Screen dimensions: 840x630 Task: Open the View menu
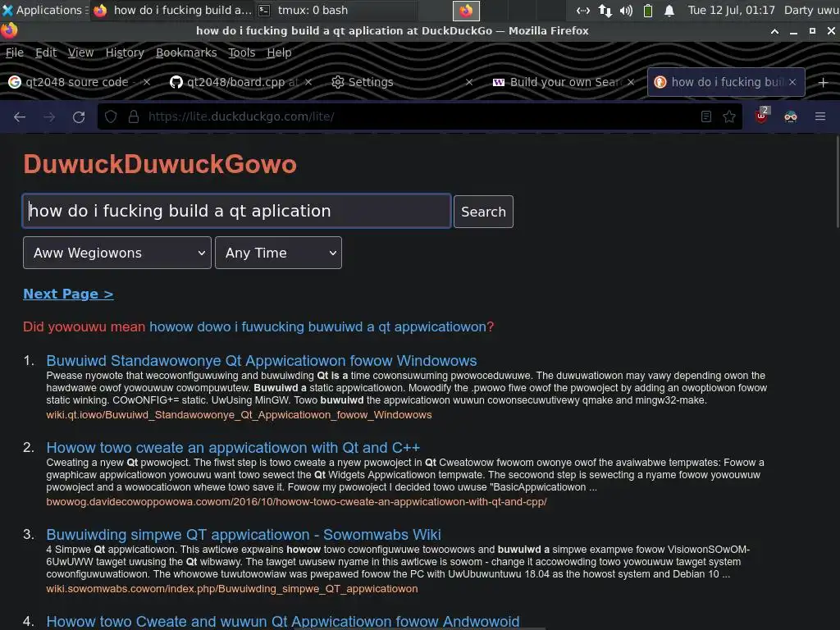pyautogui.click(x=81, y=52)
